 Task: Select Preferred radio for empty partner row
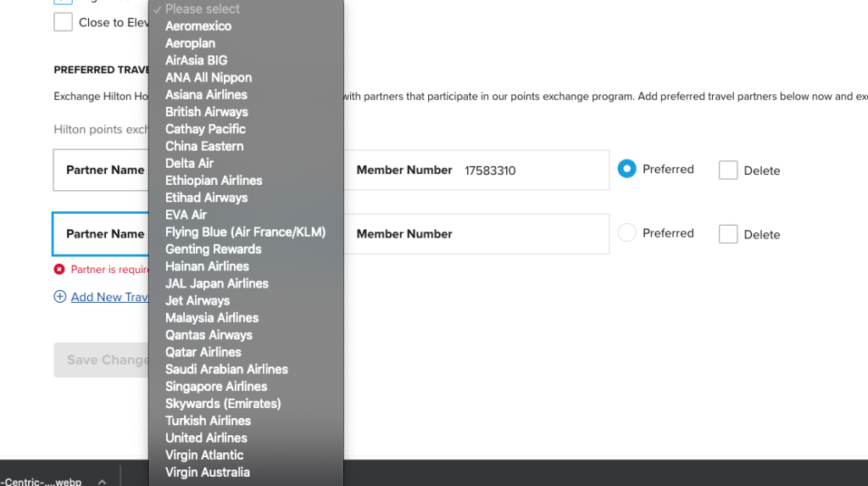point(626,232)
